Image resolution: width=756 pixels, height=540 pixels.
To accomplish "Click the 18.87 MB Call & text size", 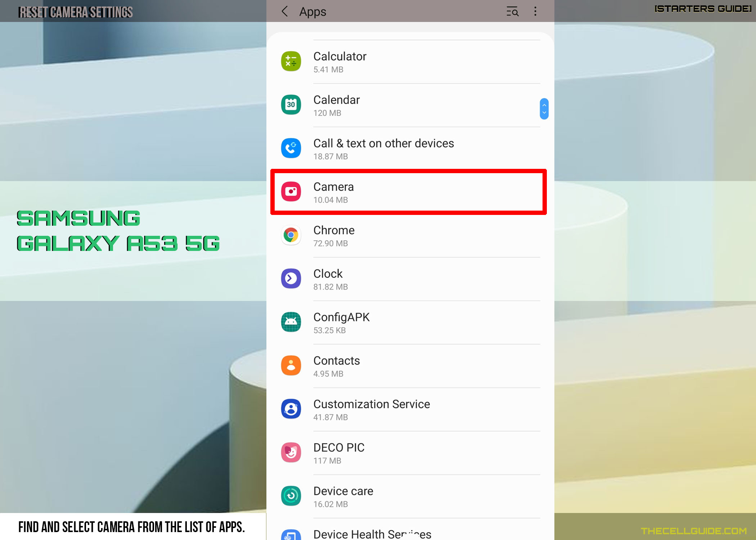I will point(330,156).
